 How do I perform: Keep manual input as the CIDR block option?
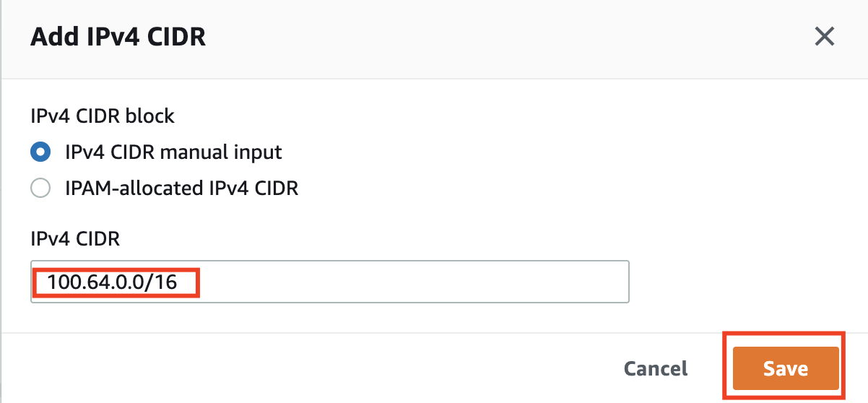[x=40, y=152]
